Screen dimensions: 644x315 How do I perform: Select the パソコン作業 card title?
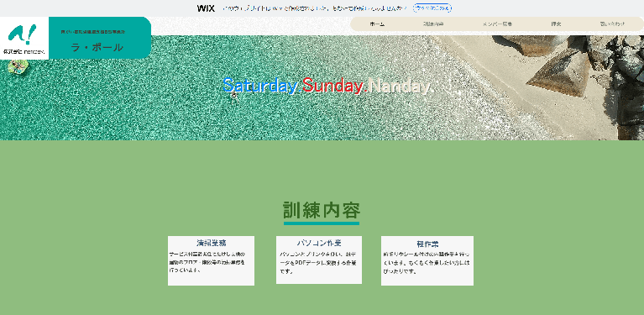pyautogui.click(x=319, y=243)
